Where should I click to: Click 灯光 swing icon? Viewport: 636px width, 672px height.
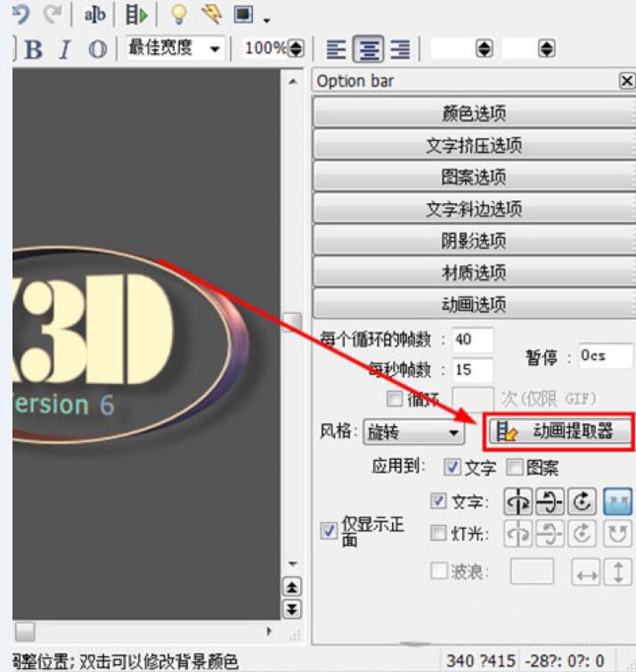point(617,534)
